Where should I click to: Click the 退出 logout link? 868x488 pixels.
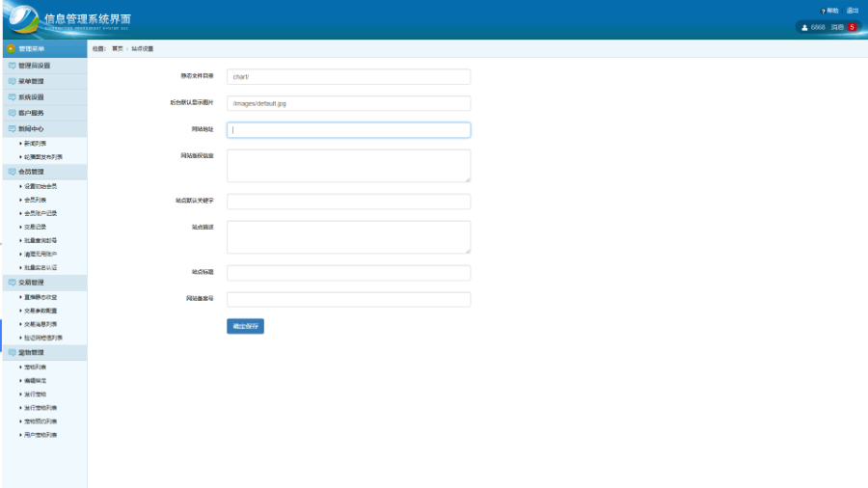[x=852, y=11]
